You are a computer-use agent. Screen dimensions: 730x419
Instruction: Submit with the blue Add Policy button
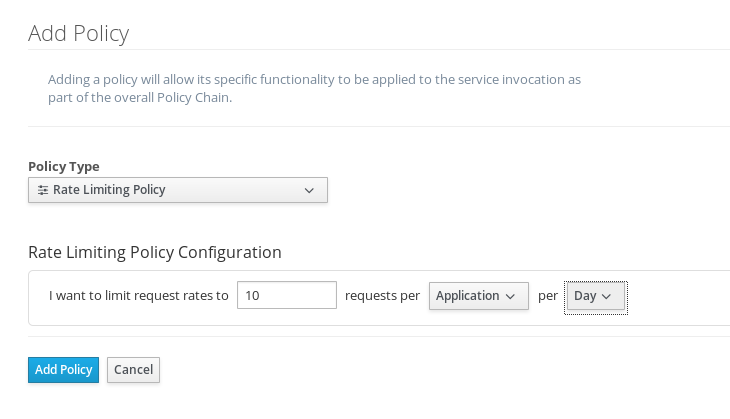[63, 370]
